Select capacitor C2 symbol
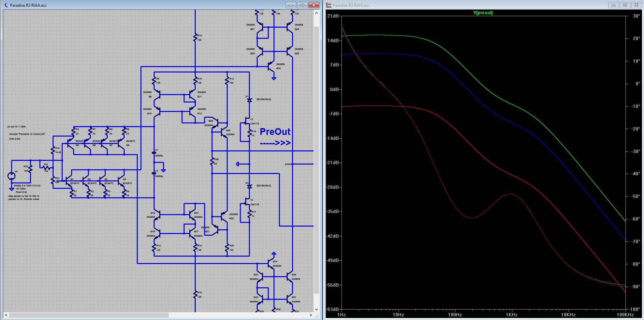 click(154, 173)
